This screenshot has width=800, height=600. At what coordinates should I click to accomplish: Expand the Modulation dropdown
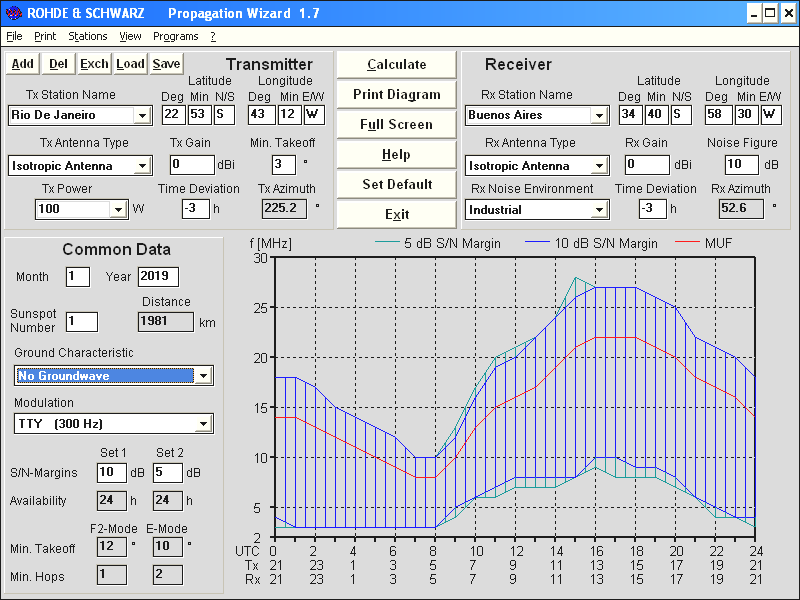[x=204, y=424]
